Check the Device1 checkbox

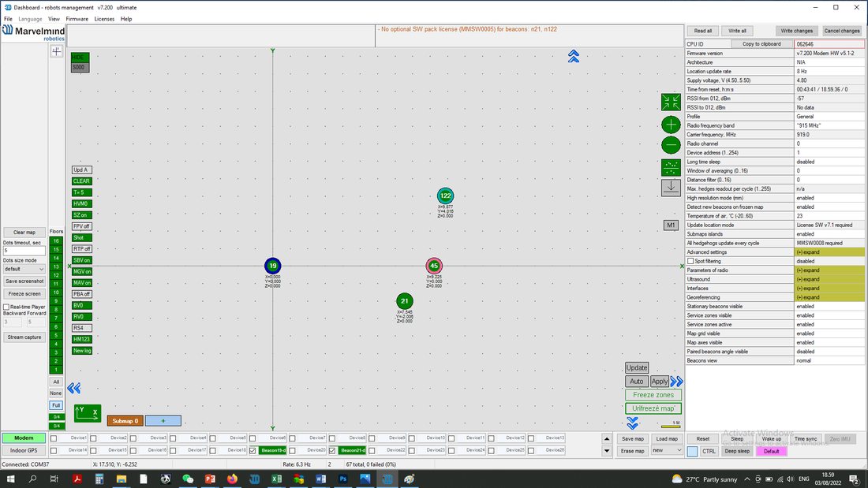point(54,438)
